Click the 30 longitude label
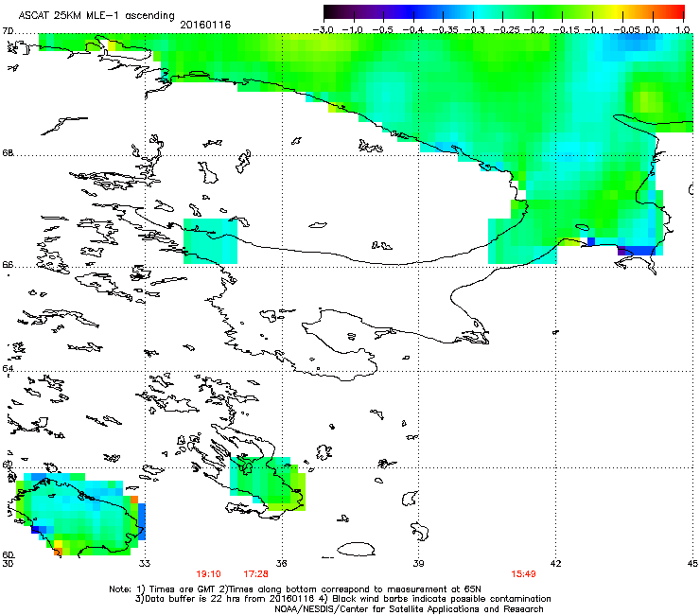The height and width of the screenshot is (615, 700). pos(8,563)
